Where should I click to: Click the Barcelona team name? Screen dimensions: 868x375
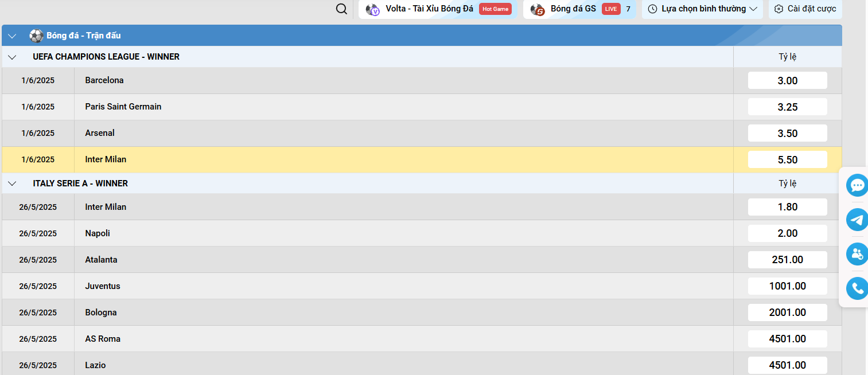pyautogui.click(x=104, y=80)
